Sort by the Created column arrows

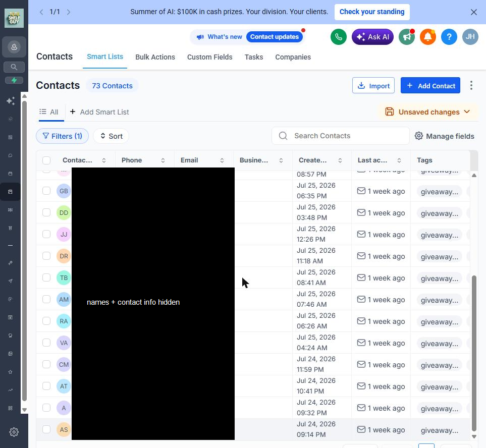pyautogui.click(x=340, y=160)
